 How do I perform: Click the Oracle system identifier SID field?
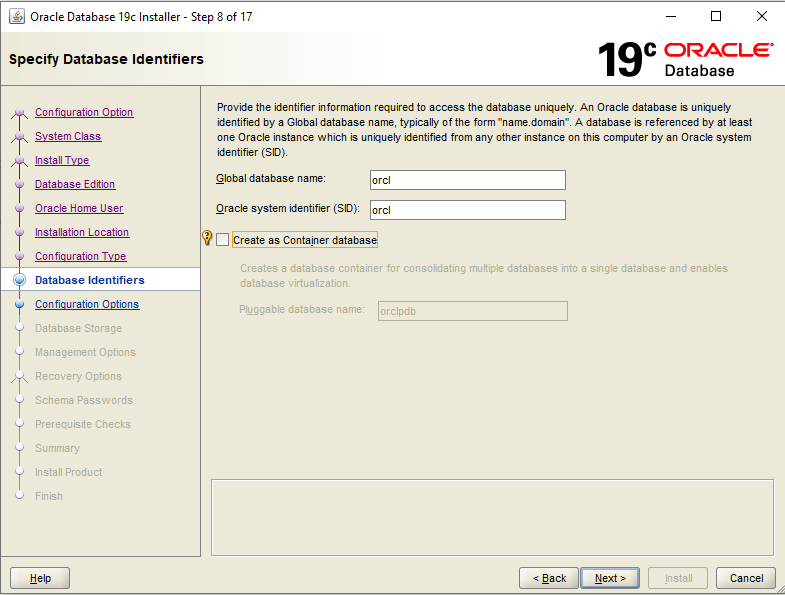point(468,210)
